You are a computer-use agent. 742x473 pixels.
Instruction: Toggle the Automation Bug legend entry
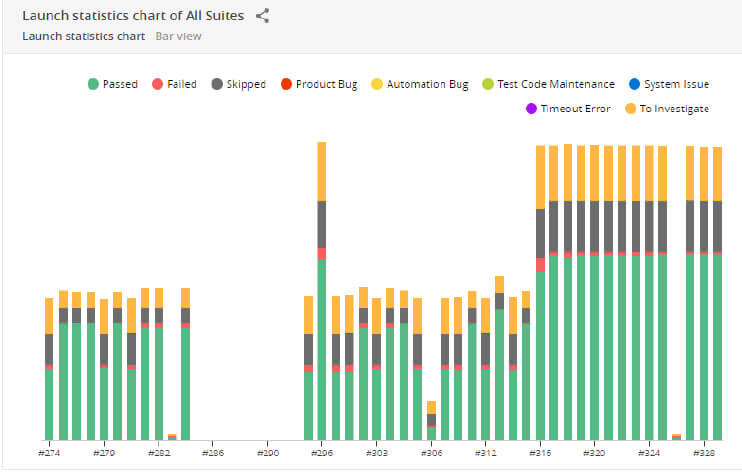pos(419,84)
